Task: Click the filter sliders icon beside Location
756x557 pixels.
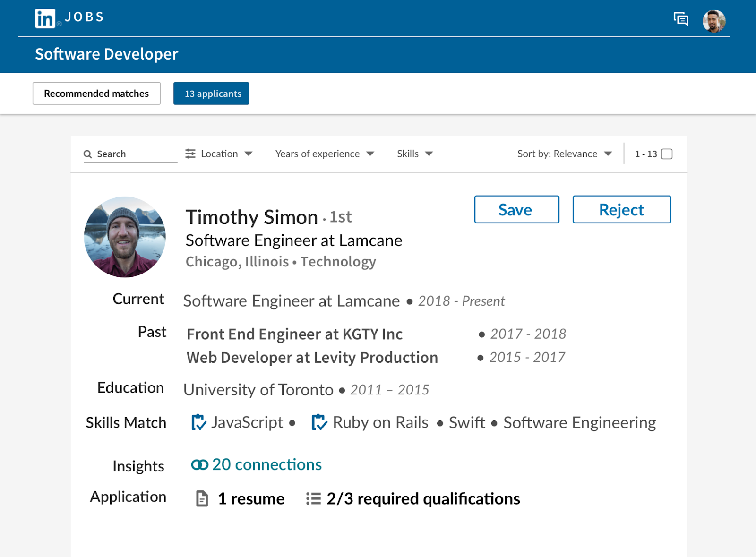Action: [190, 154]
